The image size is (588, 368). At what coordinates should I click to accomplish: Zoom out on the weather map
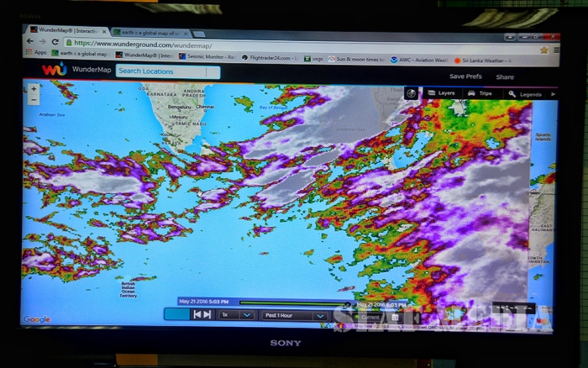(34, 99)
